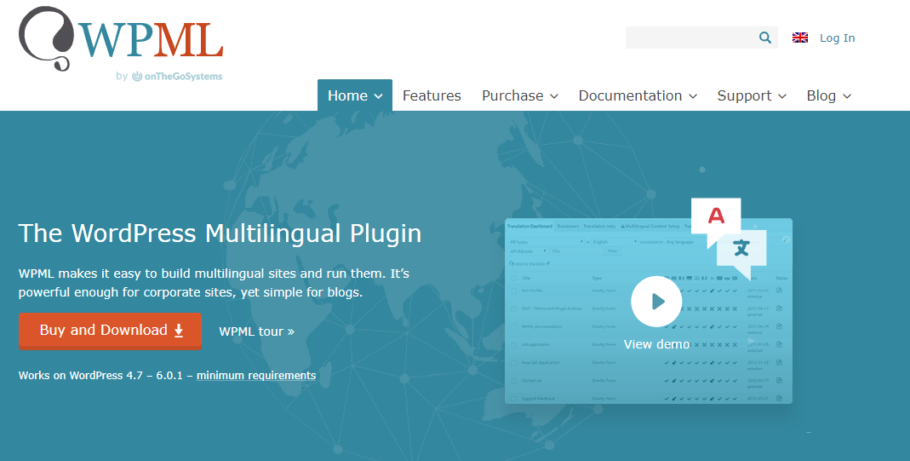Click the onTheGoSystems link

[177, 76]
